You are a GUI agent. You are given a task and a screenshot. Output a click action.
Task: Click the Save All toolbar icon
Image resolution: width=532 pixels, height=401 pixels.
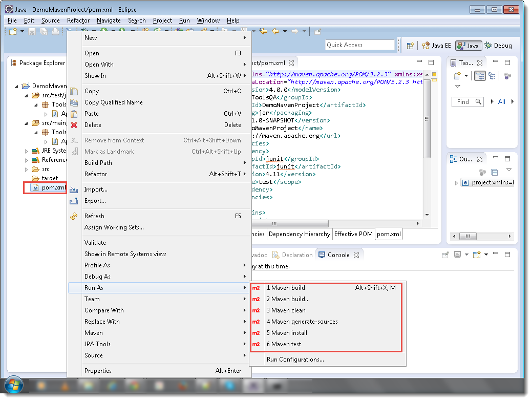coord(44,32)
